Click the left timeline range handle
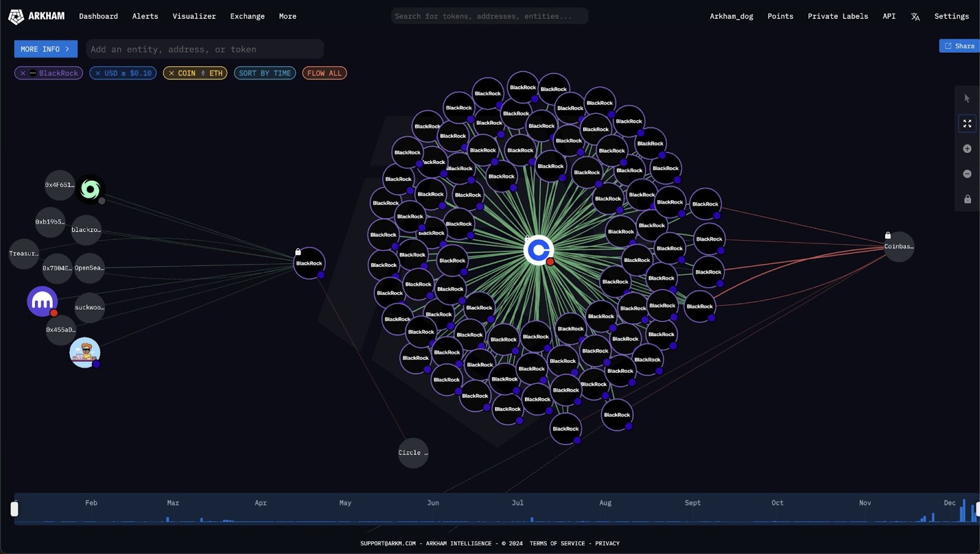This screenshot has height=554, width=980. 15,509
